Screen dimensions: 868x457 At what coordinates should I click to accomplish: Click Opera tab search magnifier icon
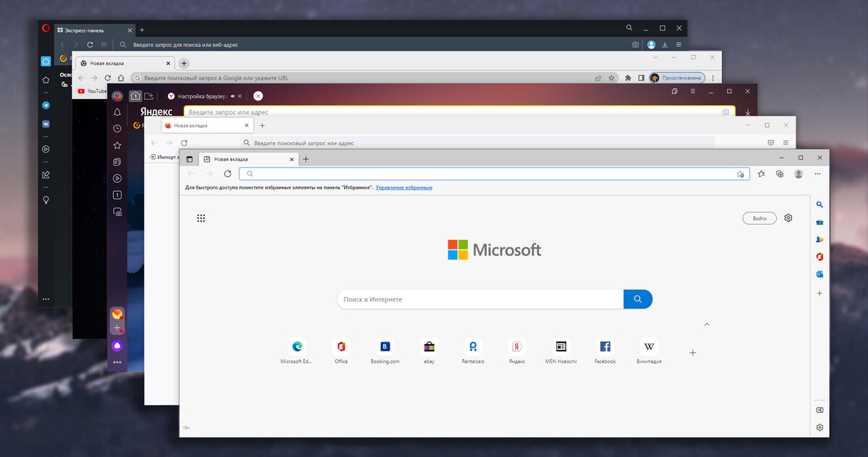[x=629, y=27]
